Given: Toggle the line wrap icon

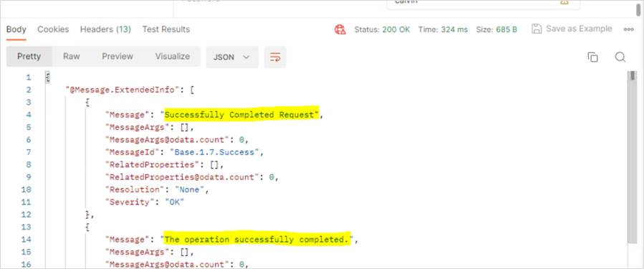Looking at the screenshot, I should 275,57.
